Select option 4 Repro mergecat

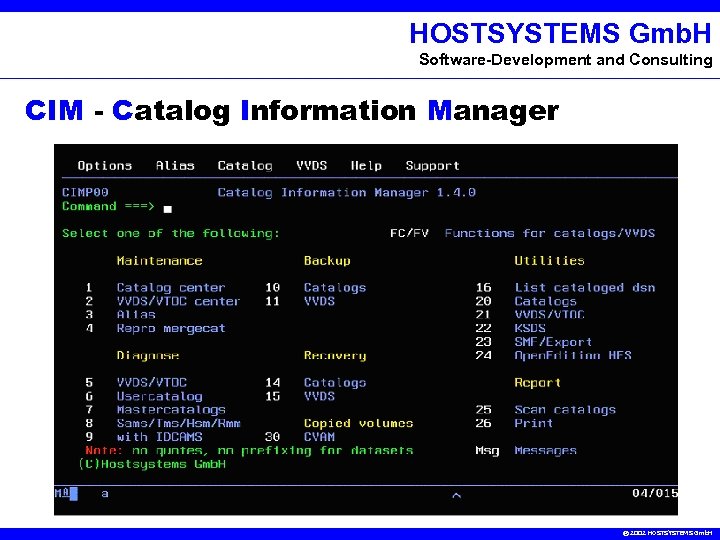point(155,328)
